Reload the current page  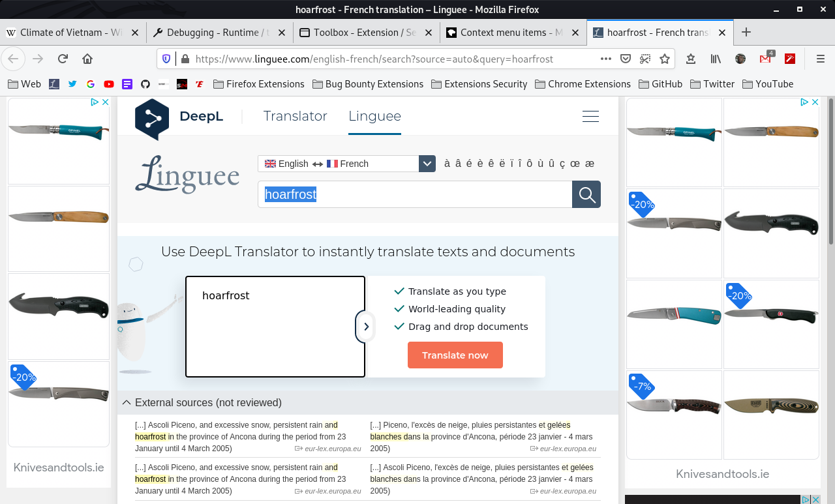click(63, 59)
